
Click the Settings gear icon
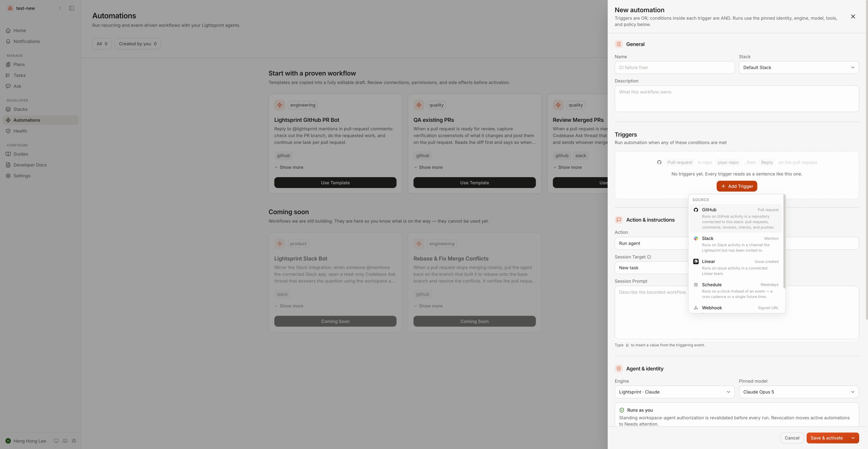point(8,176)
